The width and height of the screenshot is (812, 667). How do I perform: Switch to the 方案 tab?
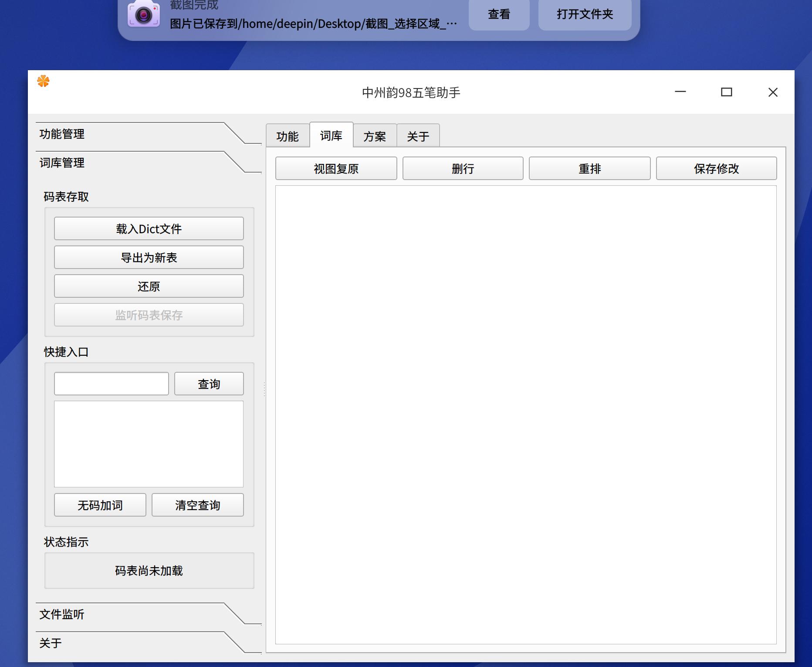tap(374, 136)
